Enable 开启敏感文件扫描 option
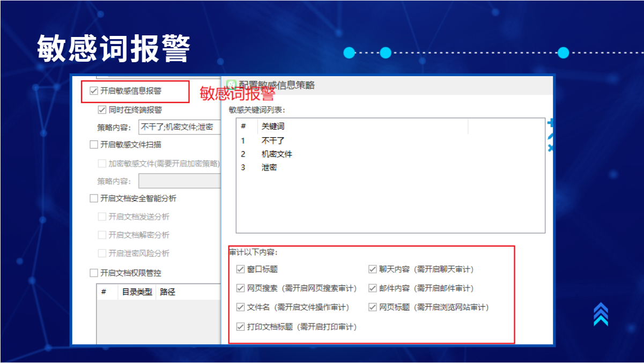The width and height of the screenshot is (644, 363). point(94,144)
